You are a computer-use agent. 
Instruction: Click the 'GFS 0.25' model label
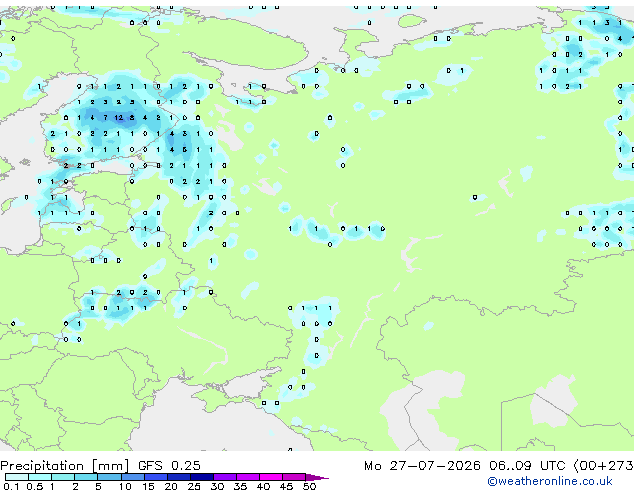pyautogui.click(x=169, y=466)
